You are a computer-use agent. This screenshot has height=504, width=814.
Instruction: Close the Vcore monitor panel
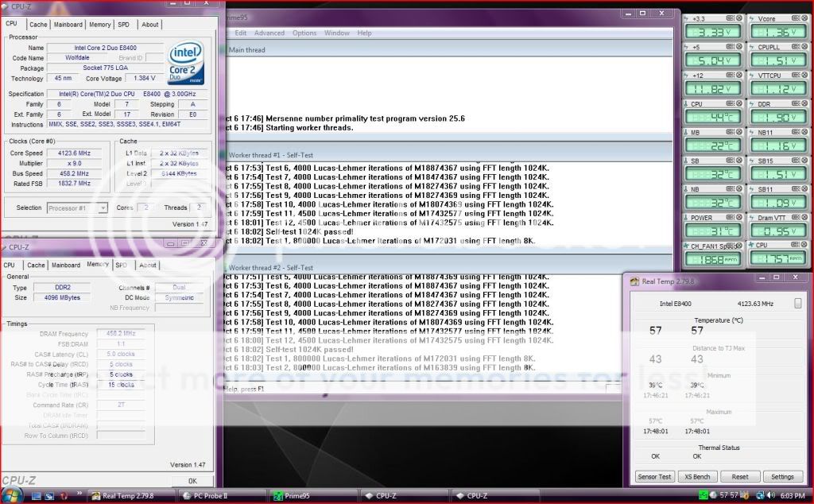[x=804, y=18]
